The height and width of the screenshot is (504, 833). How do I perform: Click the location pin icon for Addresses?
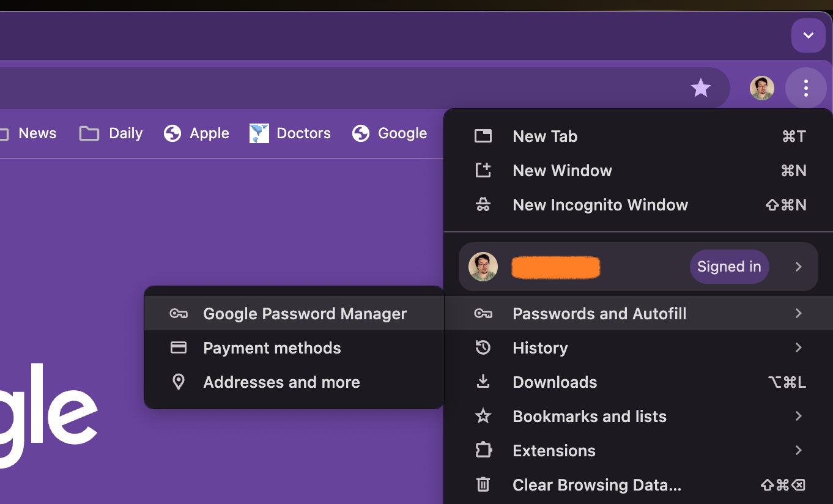178,382
